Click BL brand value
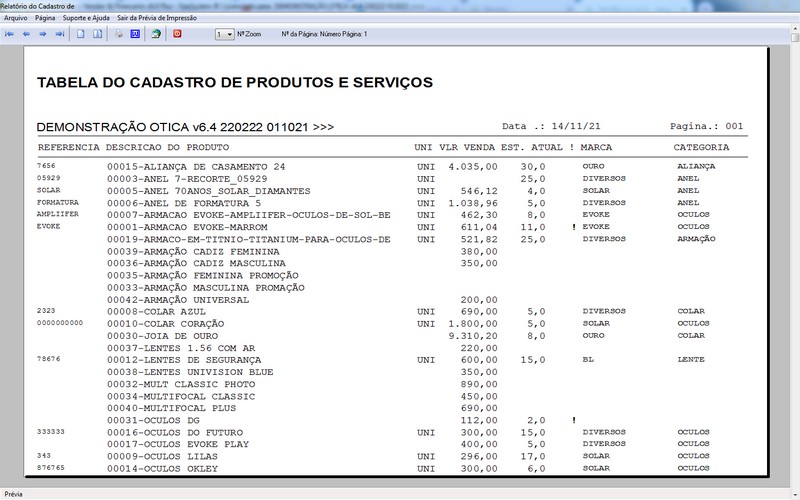The width and height of the screenshot is (800, 500). point(588,359)
